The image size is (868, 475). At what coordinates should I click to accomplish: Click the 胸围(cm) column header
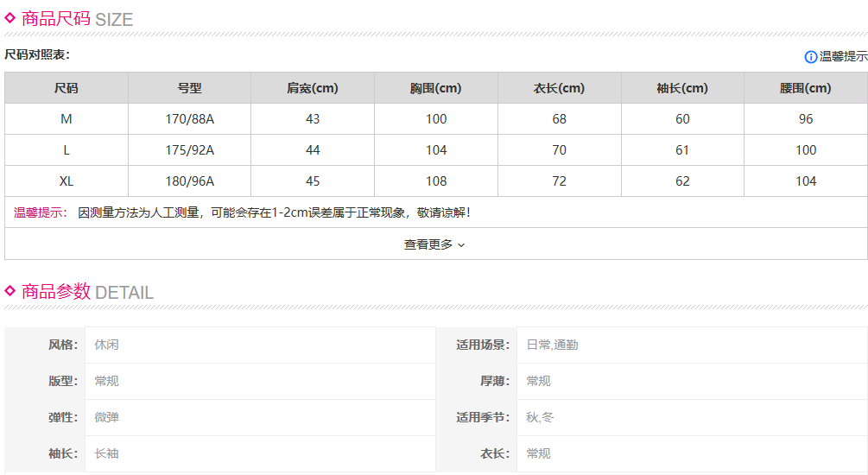(x=436, y=88)
